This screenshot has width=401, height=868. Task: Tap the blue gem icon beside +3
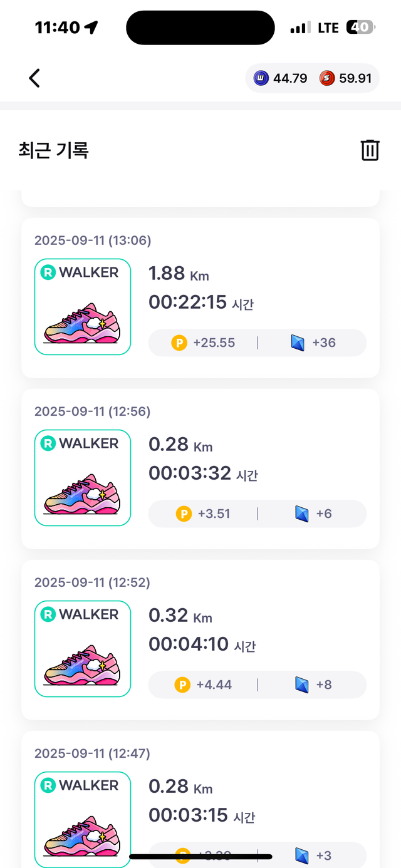click(303, 855)
